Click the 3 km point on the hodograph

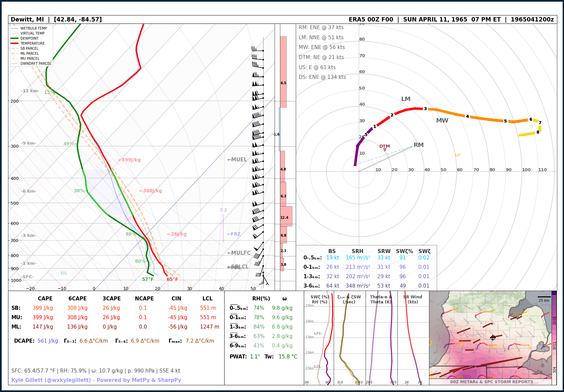pyautogui.click(x=425, y=109)
